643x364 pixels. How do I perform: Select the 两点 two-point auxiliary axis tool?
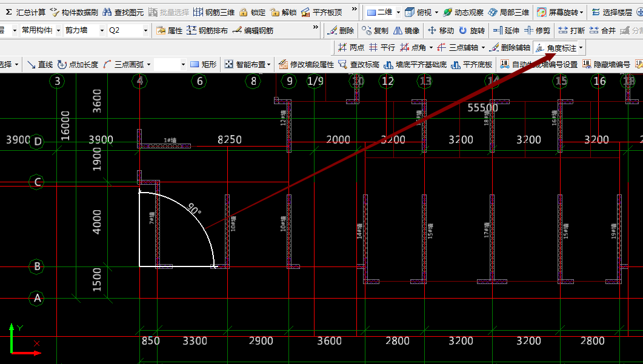351,48
